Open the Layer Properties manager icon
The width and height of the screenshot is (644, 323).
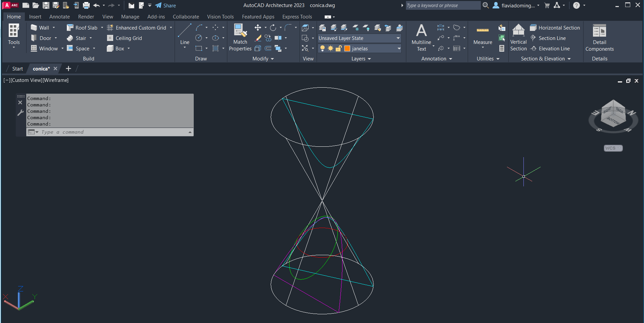(322, 28)
